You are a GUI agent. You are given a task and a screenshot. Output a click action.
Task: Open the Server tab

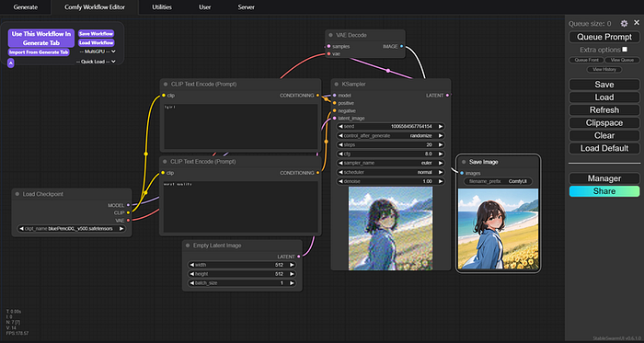pyautogui.click(x=246, y=7)
